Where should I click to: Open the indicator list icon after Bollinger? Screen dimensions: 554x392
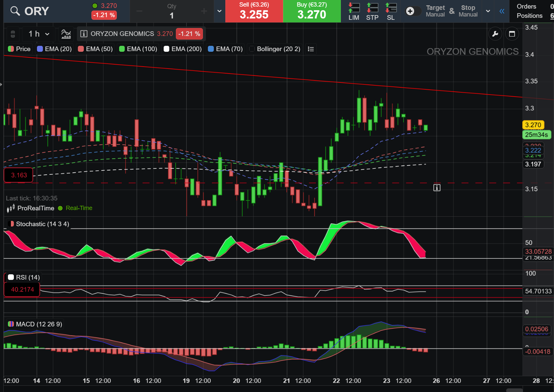310,49
